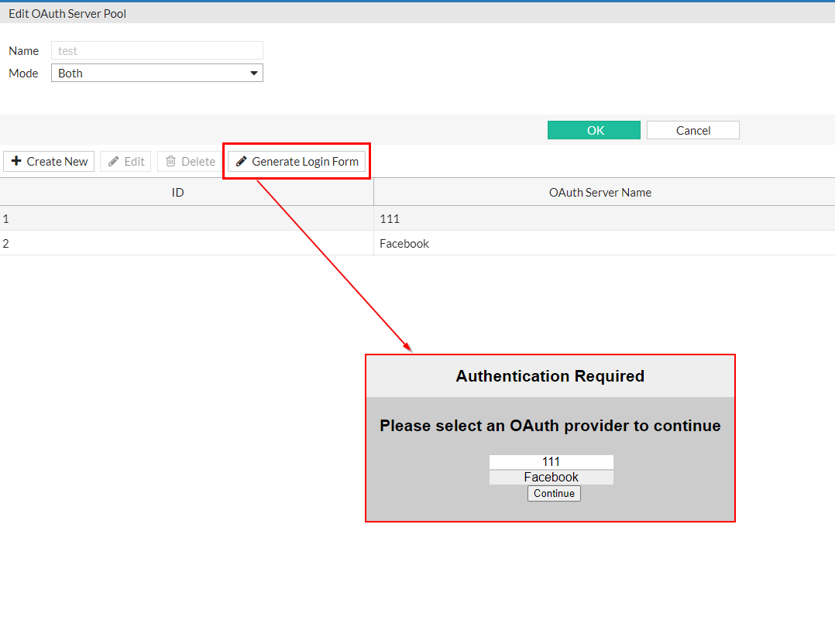Viewport: 835px width, 644px height.
Task: Click the pencil icon on Edit
Action: (x=113, y=161)
